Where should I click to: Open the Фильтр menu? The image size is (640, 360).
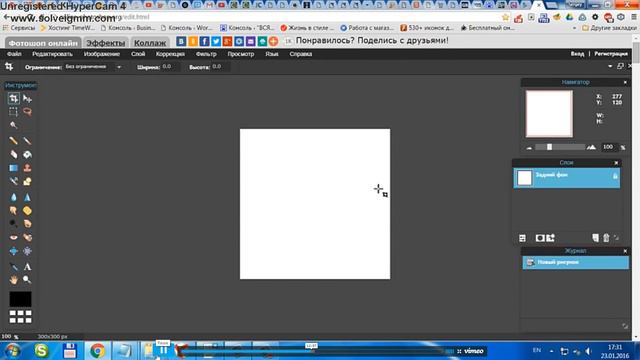tap(206, 54)
